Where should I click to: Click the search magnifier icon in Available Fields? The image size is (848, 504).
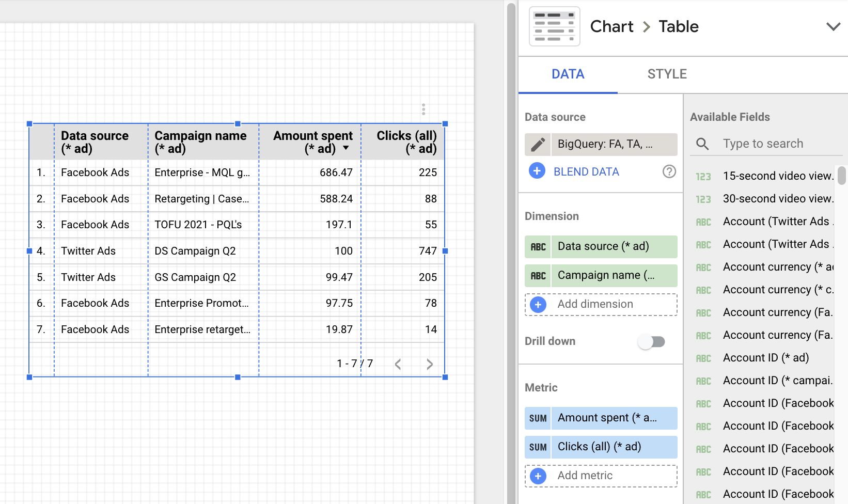click(x=702, y=144)
